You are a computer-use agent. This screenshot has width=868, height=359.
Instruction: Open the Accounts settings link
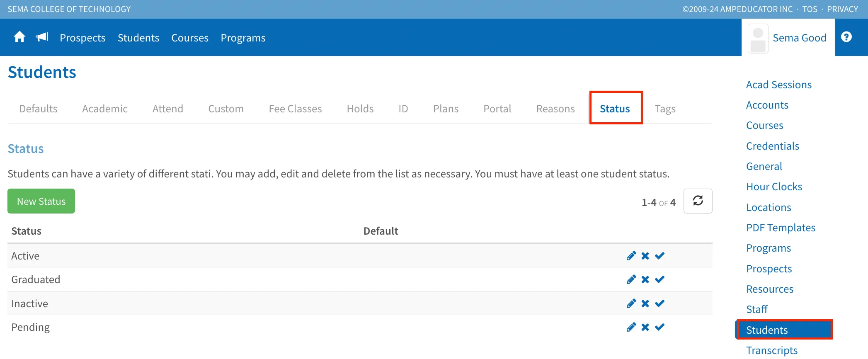point(767,105)
